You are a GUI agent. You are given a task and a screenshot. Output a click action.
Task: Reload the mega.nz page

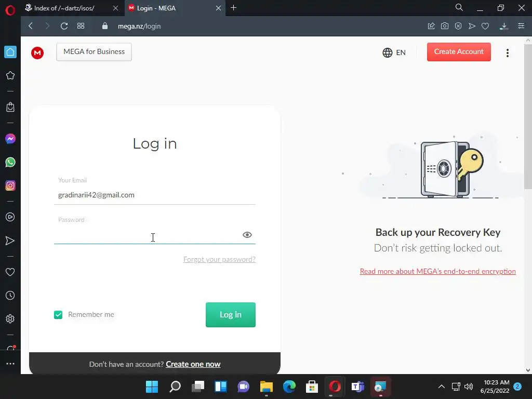tap(64, 26)
